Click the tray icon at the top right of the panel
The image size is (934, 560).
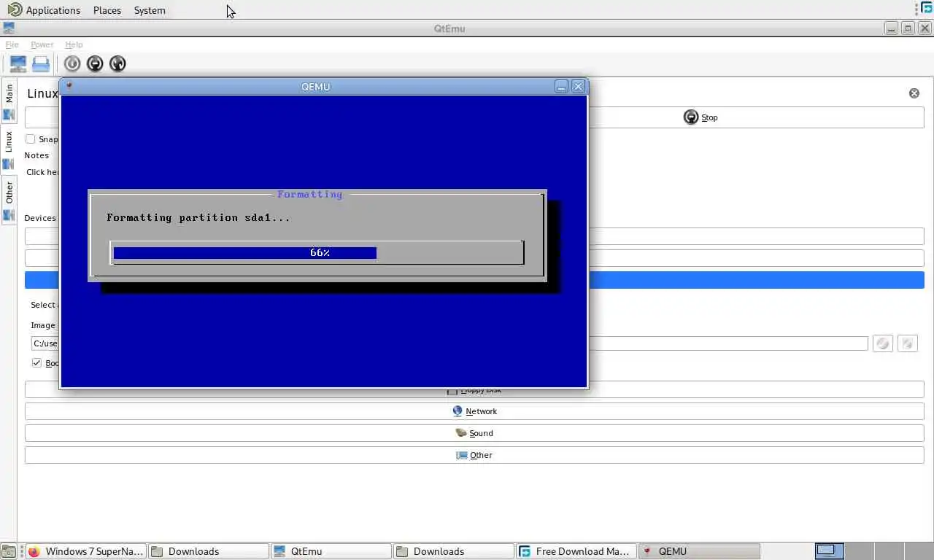click(x=927, y=8)
